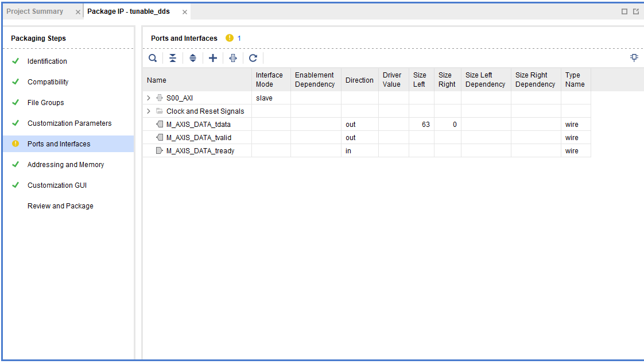Select S00_AXI row label

[x=180, y=98]
